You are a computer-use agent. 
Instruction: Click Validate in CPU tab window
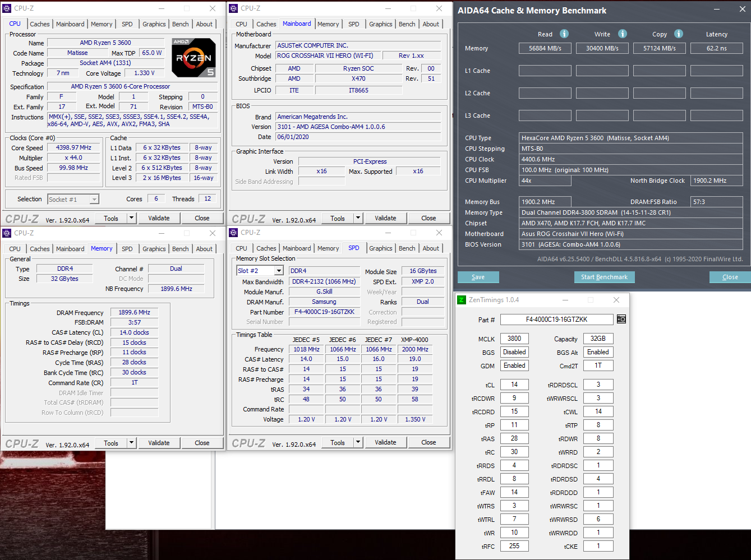159,218
